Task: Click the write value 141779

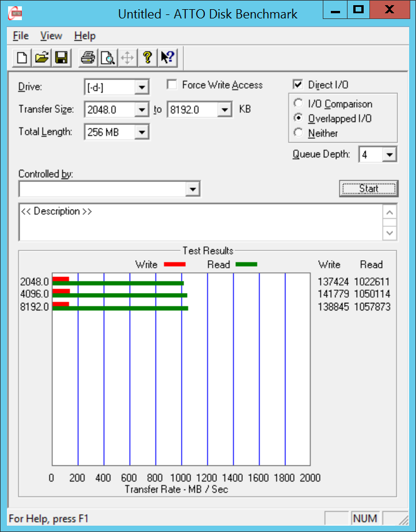Action: (x=333, y=294)
